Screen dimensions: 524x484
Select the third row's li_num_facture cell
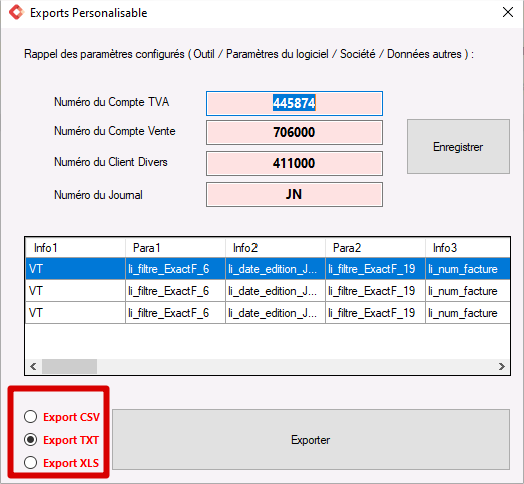coord(468,313)
